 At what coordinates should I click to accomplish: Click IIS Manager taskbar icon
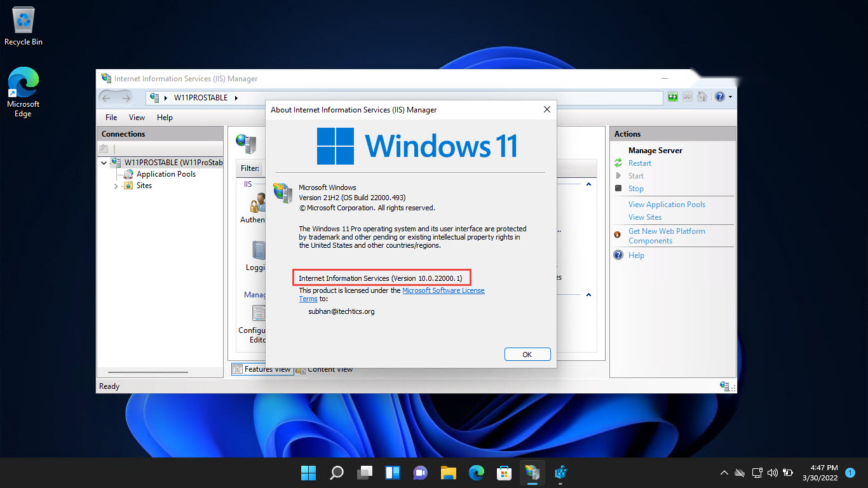point(532,473)
